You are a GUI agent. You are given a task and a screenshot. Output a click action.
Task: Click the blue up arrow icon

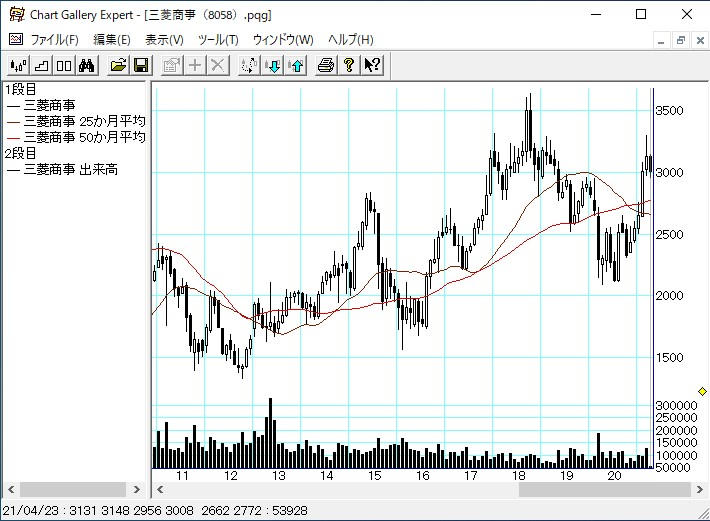[x=296, y=66]
